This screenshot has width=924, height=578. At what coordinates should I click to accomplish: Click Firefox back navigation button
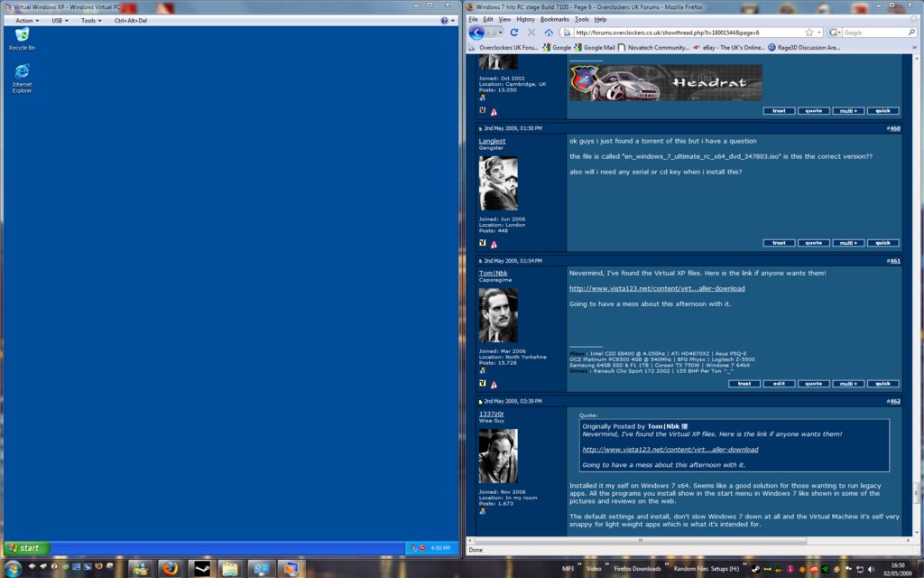(476, 33)
